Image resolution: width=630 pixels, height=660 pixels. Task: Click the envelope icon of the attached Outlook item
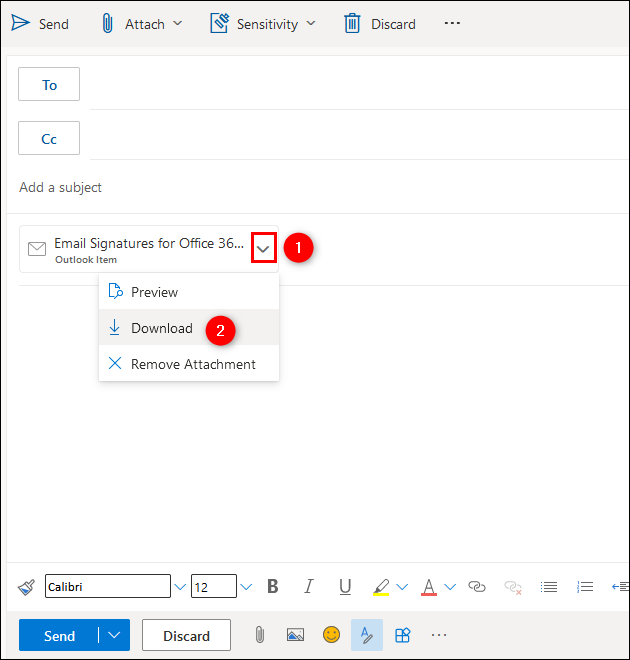[x=37, y=249]
